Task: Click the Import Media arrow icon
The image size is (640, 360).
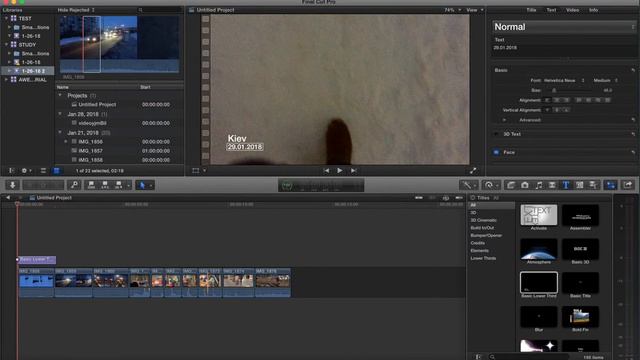Action: pyautogui.click(x=12, y=185)
